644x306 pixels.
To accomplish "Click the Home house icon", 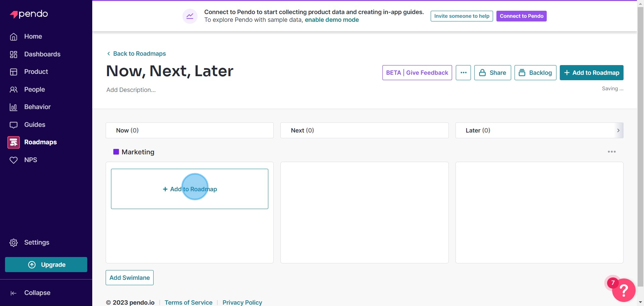I will coord(13,37).
